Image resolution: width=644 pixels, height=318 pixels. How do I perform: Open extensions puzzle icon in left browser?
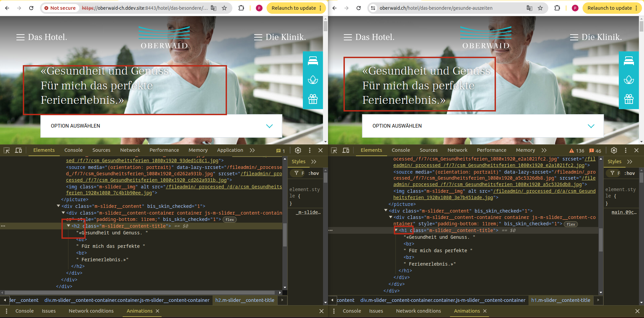pos(241,8)
